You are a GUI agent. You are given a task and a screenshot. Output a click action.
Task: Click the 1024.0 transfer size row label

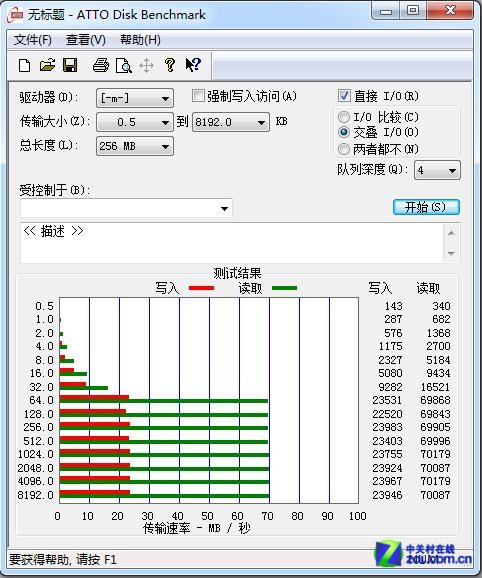[36, 455]
